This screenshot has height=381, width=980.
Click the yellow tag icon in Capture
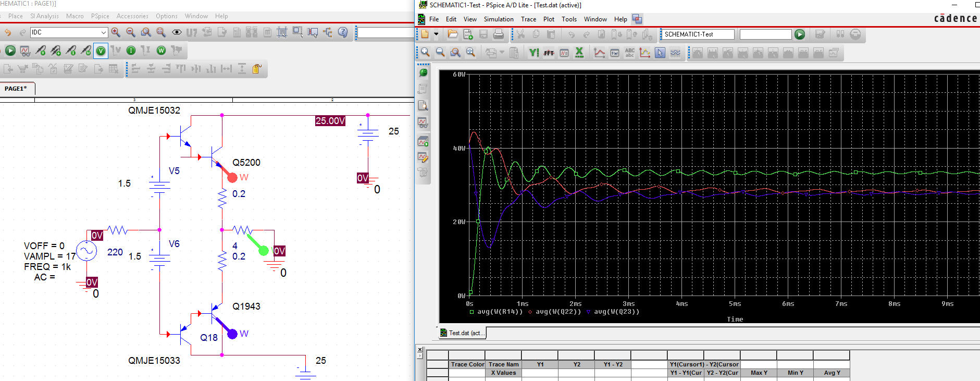click(257, 69)
